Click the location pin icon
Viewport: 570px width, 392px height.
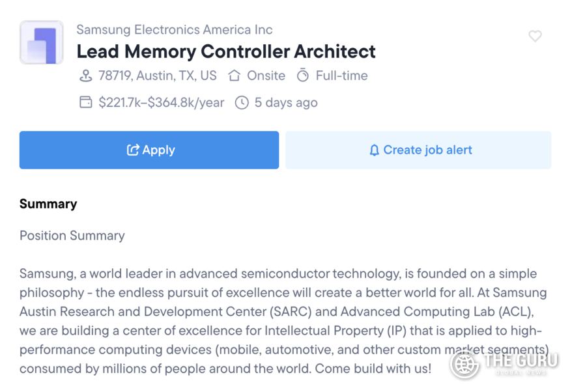85,76
